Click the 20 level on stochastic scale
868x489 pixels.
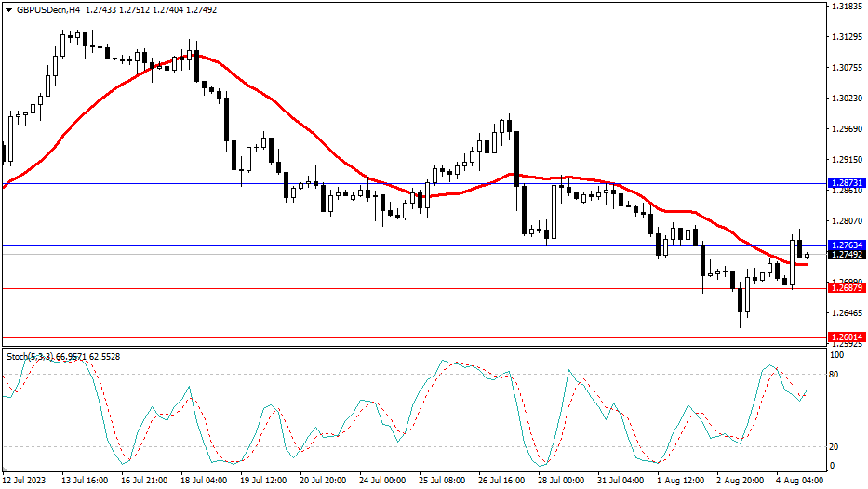(x=835, y=446)
